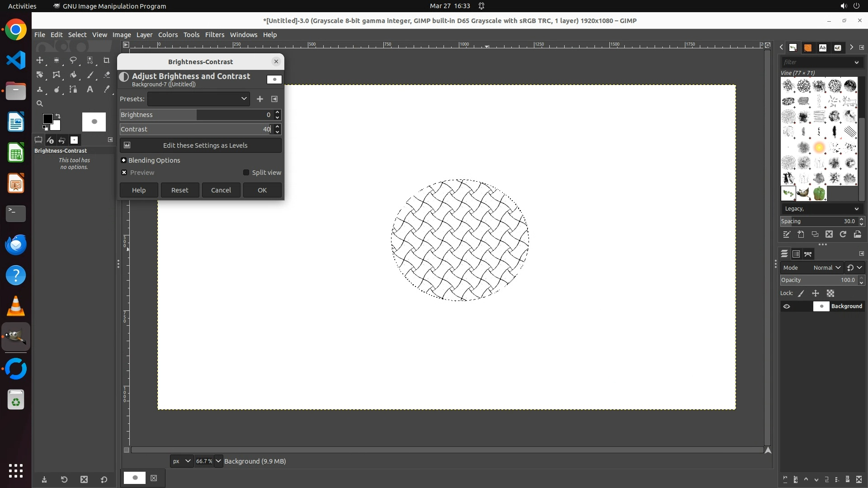Swap foreground and background colors
Viewport: 868px width, 488px height.
coord(58,116)
